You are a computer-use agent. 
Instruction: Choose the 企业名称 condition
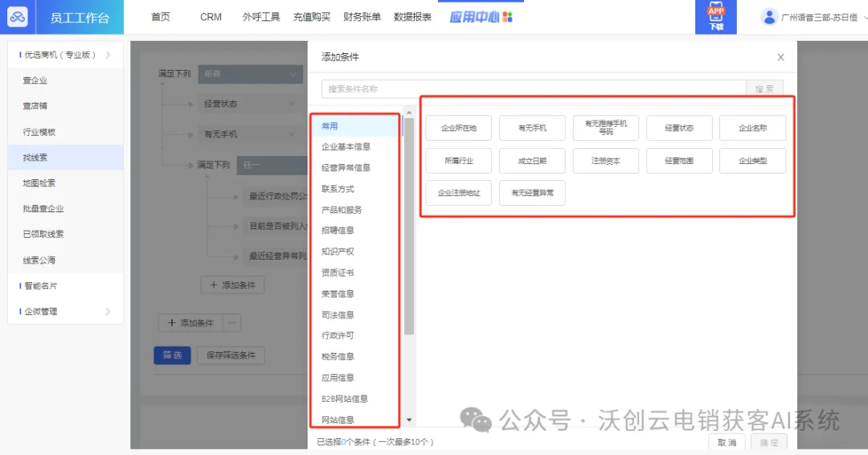pyautogui.click(x=752, y=128)
